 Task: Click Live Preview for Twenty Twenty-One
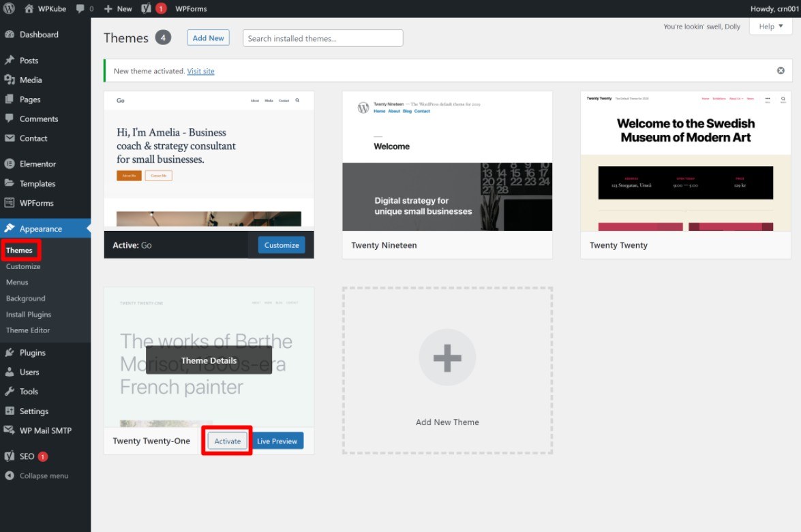point(277,441)
